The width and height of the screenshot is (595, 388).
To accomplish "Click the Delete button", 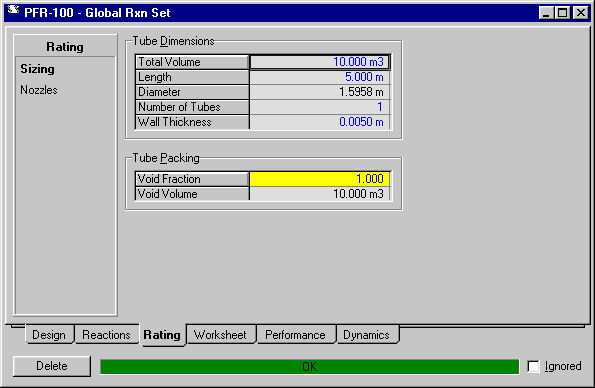I will coord(52,366).
